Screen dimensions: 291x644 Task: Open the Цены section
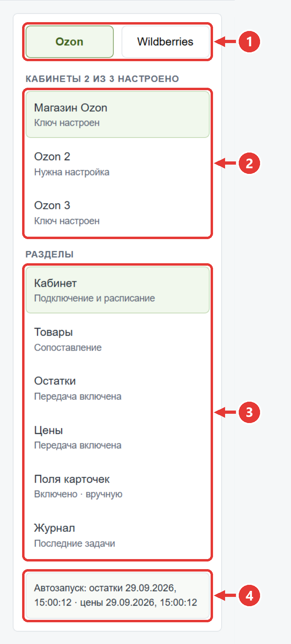118,438
